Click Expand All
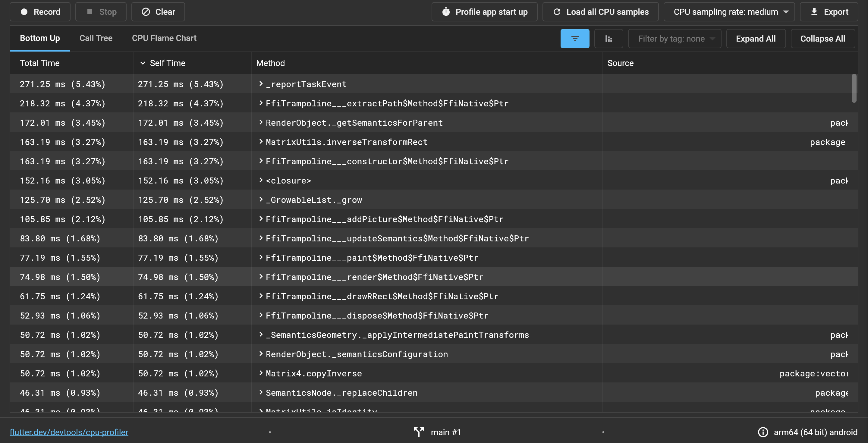868x443 pixels. [756, 39]
